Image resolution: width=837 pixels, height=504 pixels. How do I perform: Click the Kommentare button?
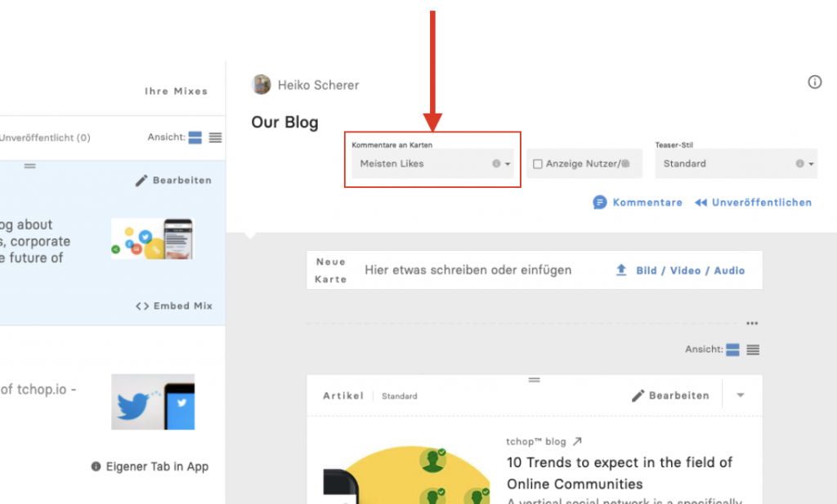tap(638, 203)
